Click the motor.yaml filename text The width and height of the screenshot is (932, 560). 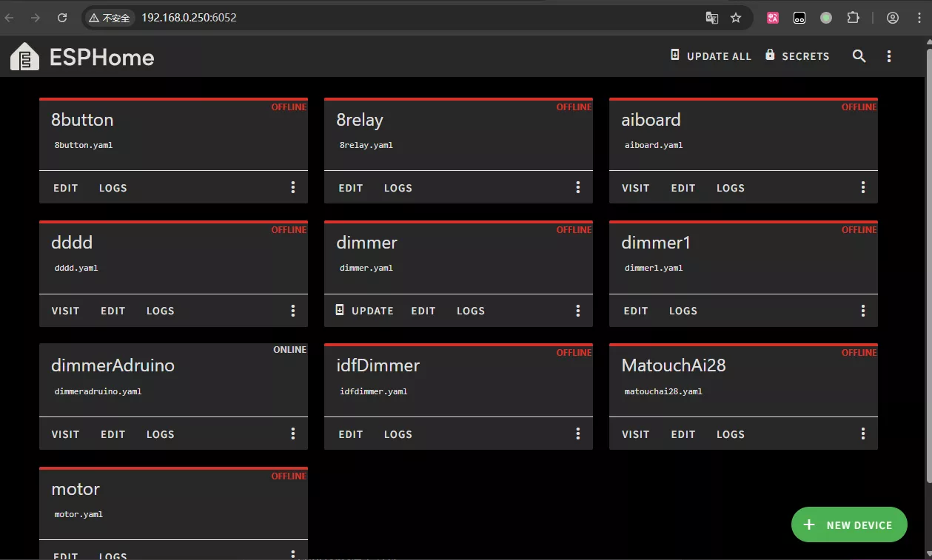[x=78, y=514]
